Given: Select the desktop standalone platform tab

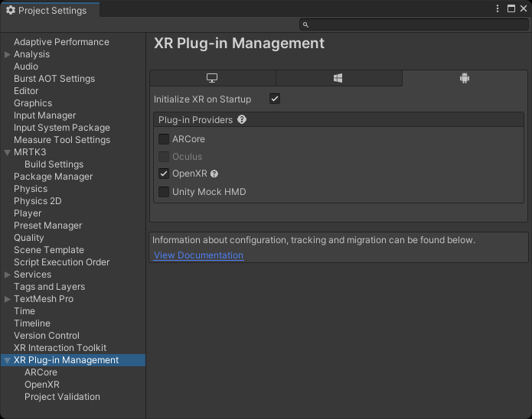Looking at the screenshot, I should (213, 78).
